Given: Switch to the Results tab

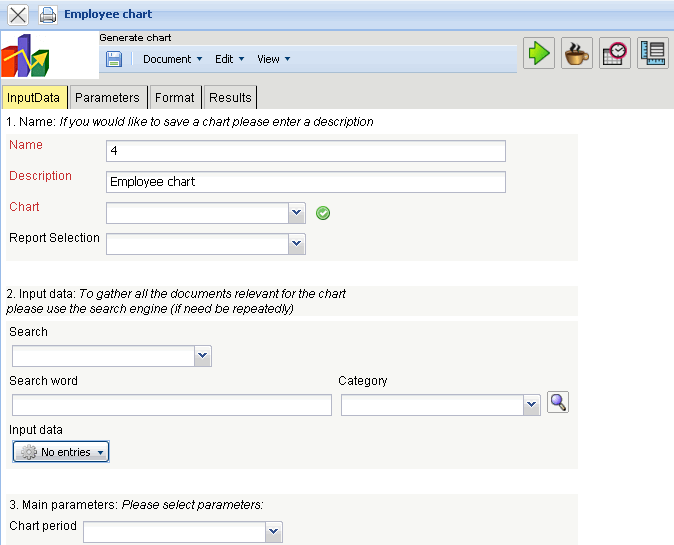Looking at the screenshot, I should tap(230, 98).
